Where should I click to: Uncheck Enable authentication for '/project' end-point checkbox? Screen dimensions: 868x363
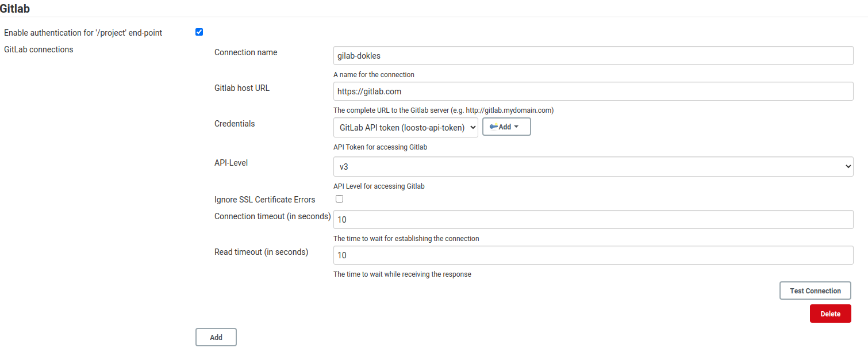click(199, 32)
